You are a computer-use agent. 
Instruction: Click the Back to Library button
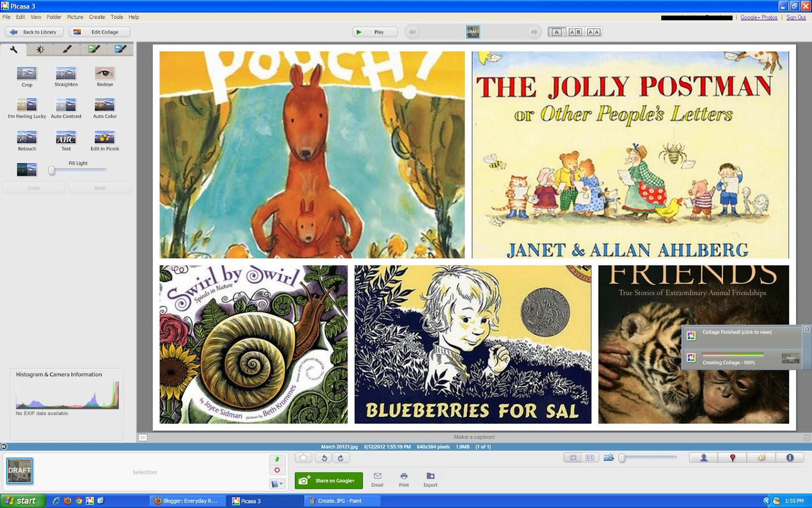click(34, 32)
